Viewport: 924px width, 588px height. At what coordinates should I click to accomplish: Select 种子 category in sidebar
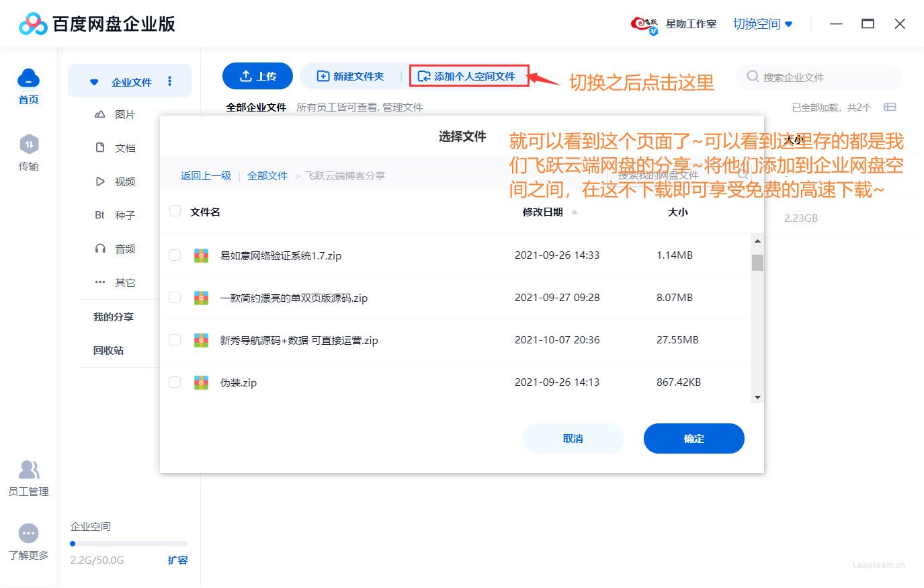click(125, 215)
